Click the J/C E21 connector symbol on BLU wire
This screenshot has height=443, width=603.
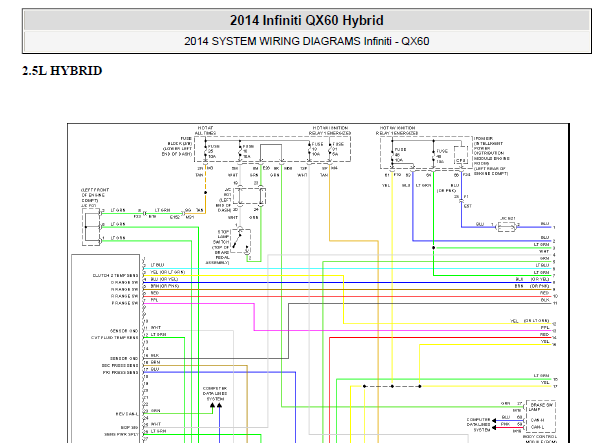pos(506,227)
